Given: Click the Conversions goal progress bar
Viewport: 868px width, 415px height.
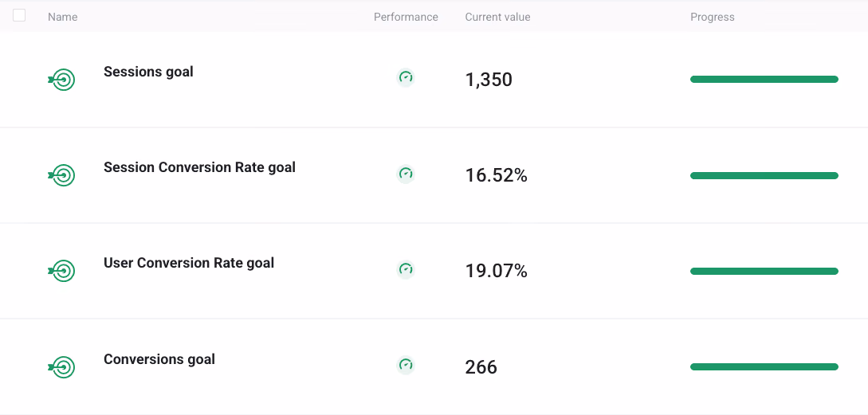Looking at the screenshot, I should click(x=764, y=367).
